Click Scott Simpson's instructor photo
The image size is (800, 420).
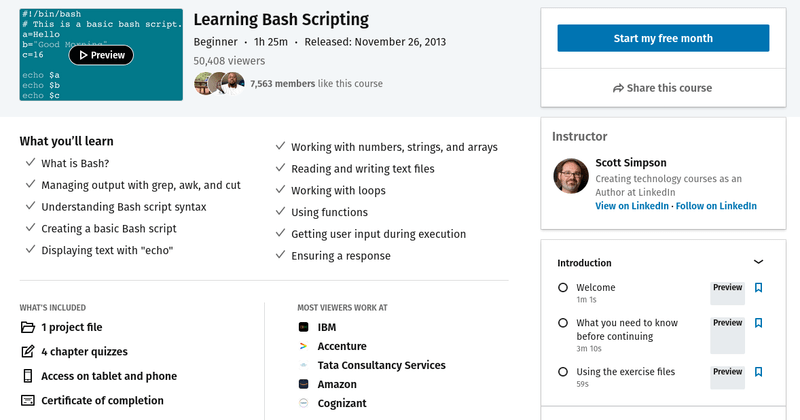(571, 176)
